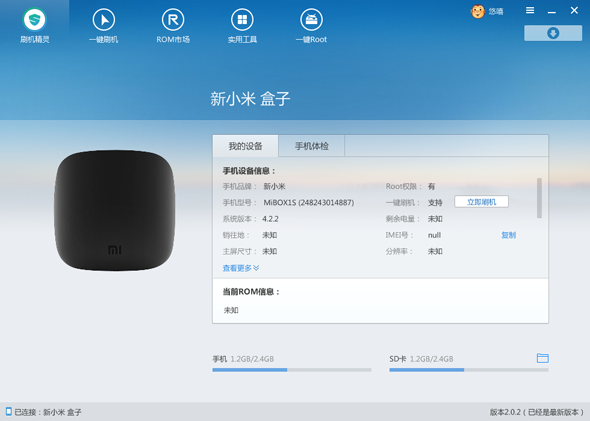Open the SD card folder icon
Viewport: 590px width, 421px height.
point(542,358)
